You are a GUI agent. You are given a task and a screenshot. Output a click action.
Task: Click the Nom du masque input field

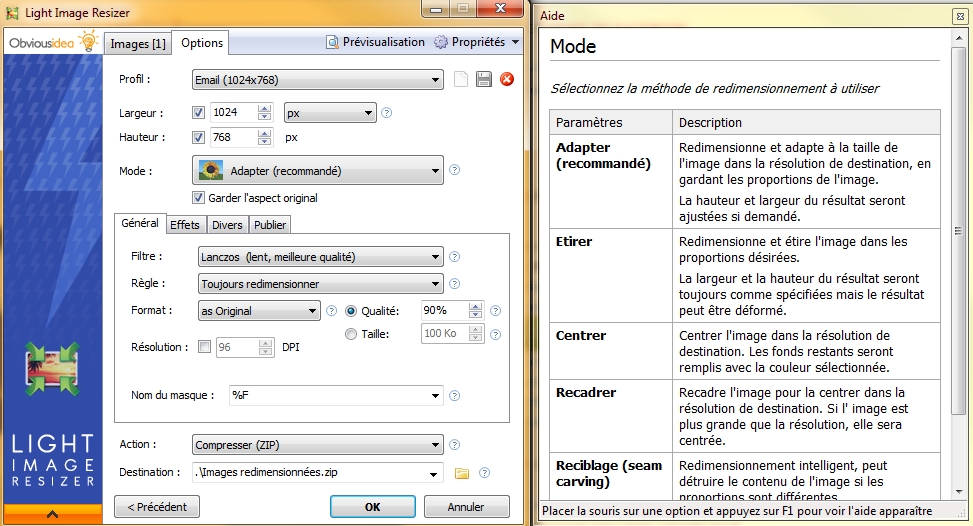point(335,395)
